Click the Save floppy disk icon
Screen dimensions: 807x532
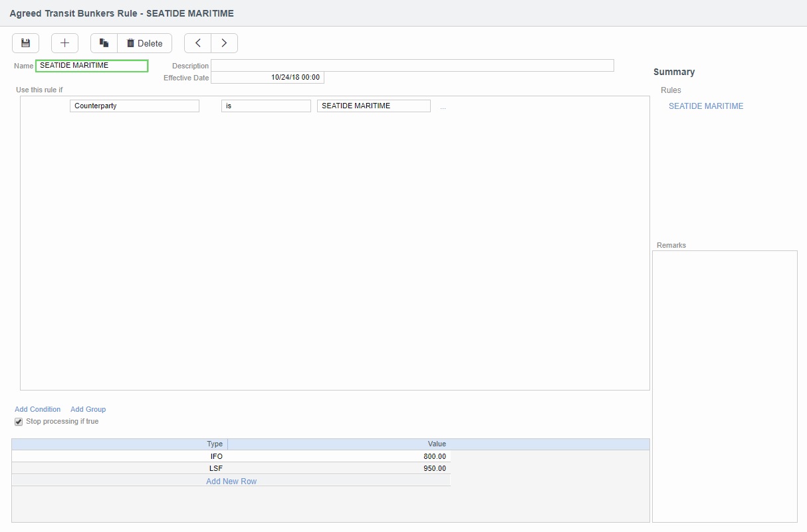(x=25, y=43)
